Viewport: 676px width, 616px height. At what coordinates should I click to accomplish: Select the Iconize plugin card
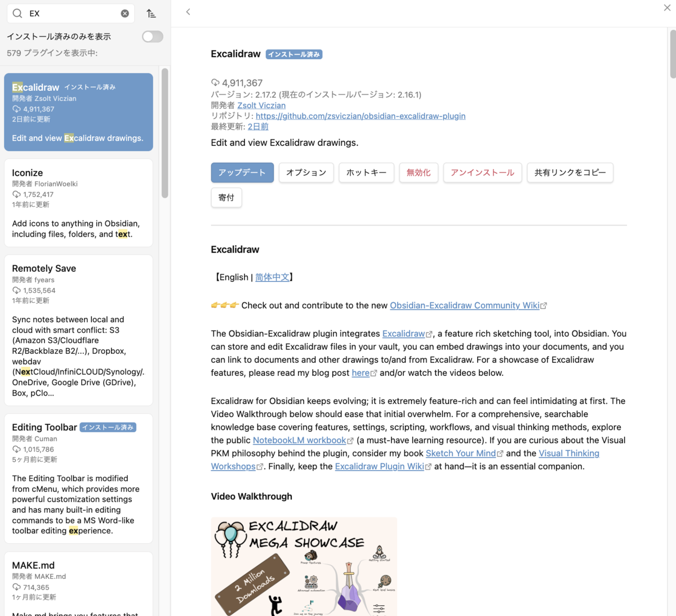78,203
